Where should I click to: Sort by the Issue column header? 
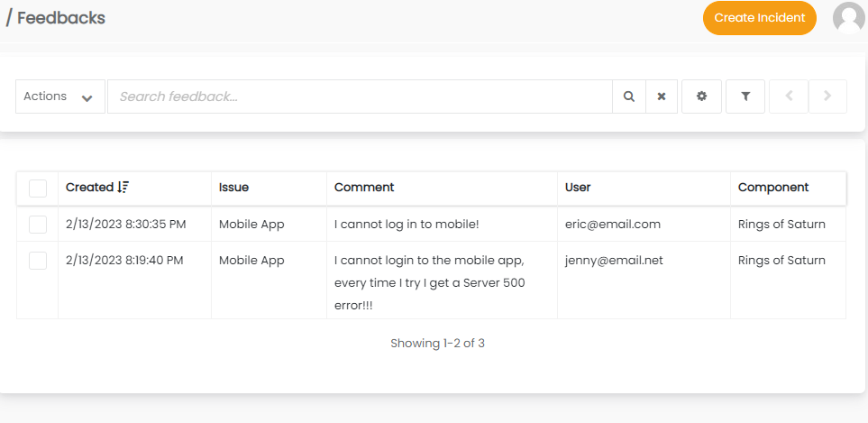233,188
